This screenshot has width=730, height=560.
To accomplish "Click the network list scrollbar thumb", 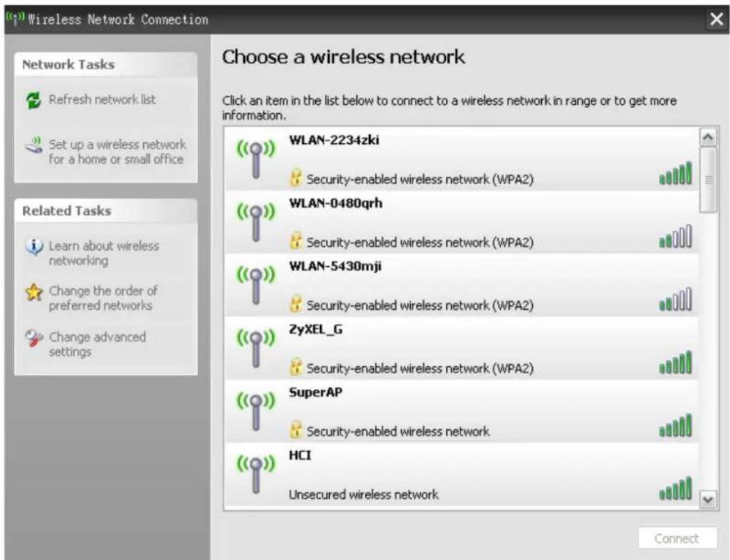I will click(708, 179).
